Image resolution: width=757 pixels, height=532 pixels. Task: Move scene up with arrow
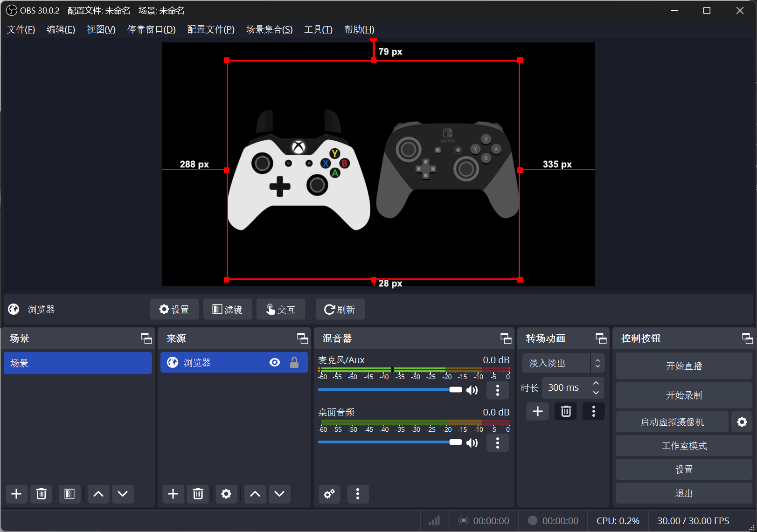tap(98, 494)
